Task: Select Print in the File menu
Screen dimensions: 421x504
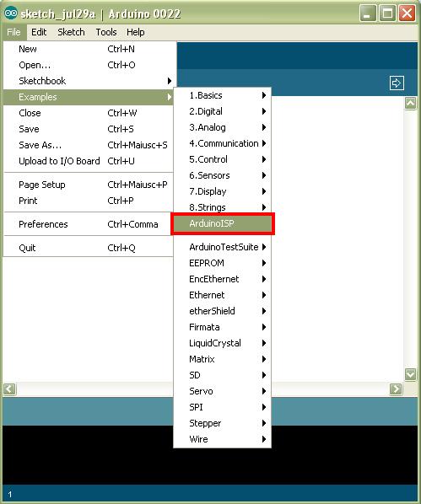Action: point(89,201)
